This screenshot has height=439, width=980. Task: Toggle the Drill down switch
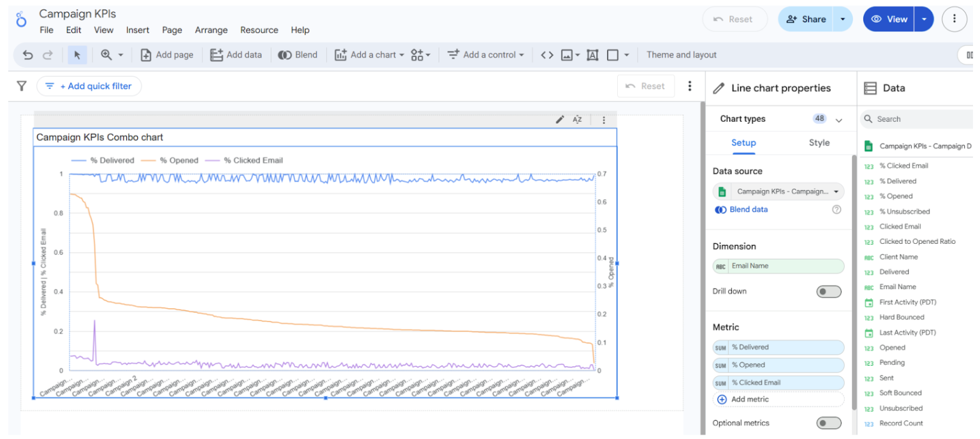[x=829, y=292]
